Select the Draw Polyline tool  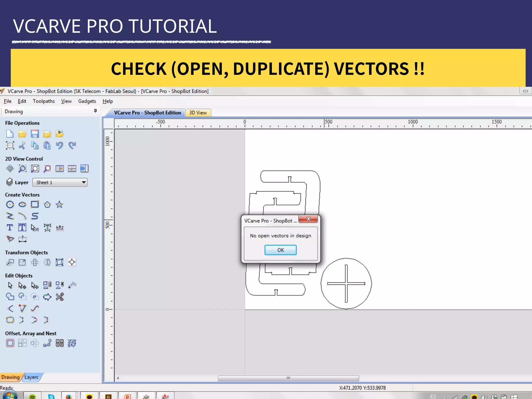(10, 216)
